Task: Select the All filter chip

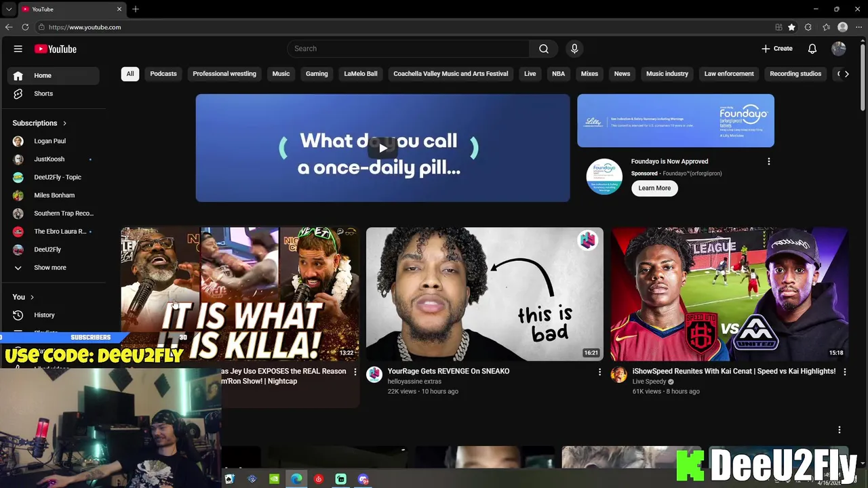Action: click(x=130, y=74)
